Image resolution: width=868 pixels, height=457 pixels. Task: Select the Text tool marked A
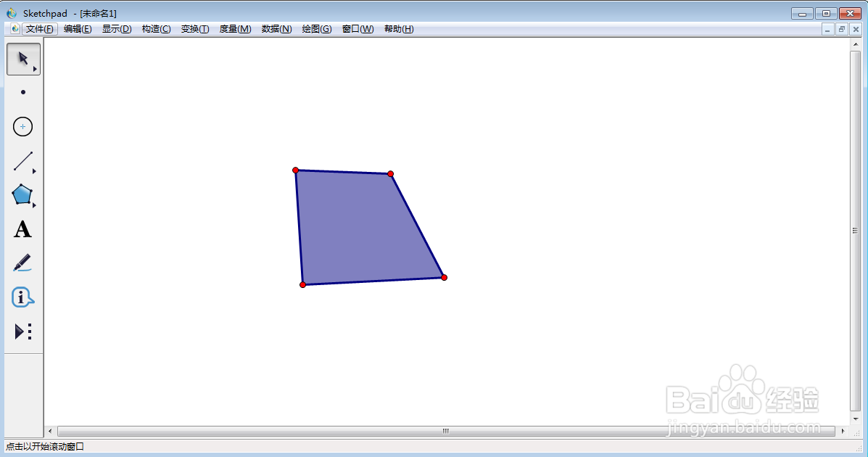tap(22, 229)
